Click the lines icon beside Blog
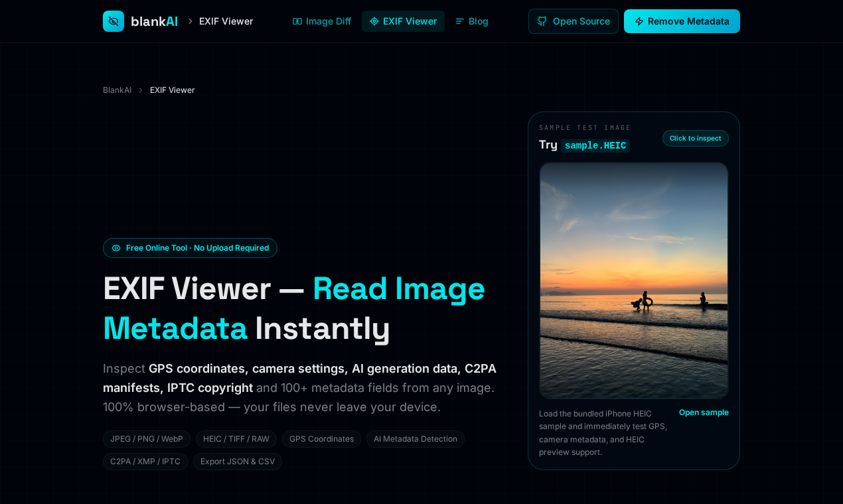The height and width of the screenshot is (504, 843). [459, 21]
